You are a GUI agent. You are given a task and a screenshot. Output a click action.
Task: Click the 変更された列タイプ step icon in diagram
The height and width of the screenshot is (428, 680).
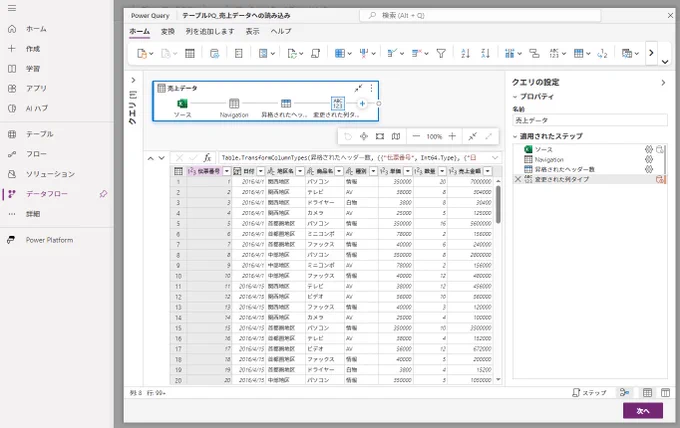[x=337, y=103]
